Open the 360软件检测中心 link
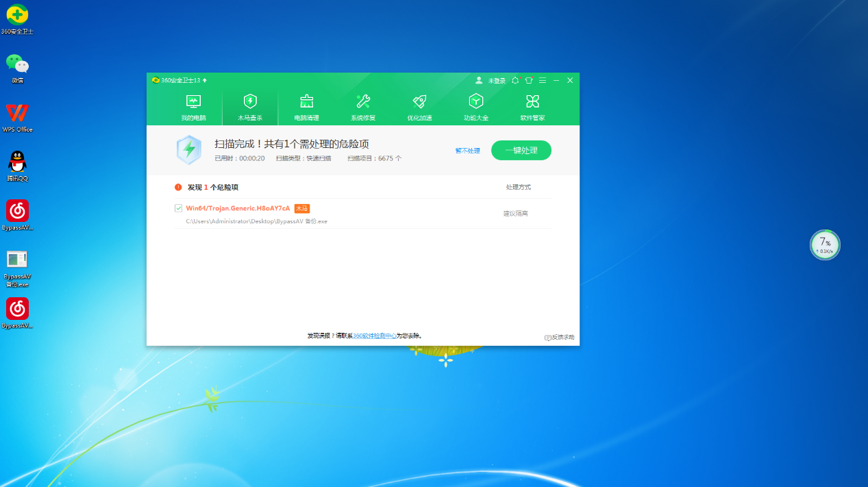Screen dimensions: 868x487 (x=375, y=336)
